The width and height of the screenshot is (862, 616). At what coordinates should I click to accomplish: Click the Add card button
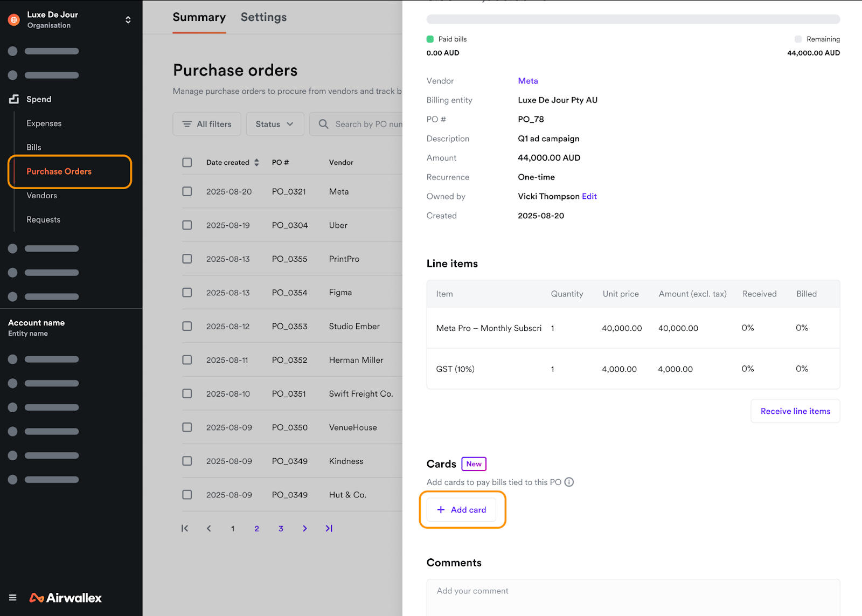click(462, 510)
